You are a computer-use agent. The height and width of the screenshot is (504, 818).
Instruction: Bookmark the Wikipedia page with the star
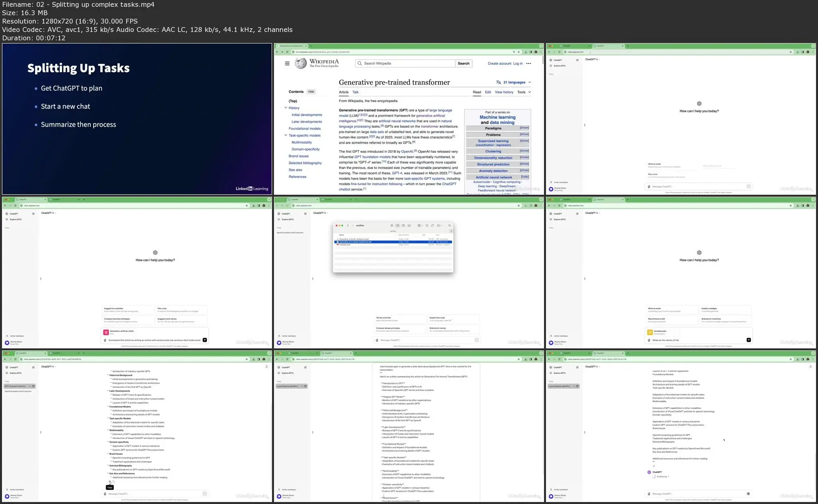coord(519,52)
